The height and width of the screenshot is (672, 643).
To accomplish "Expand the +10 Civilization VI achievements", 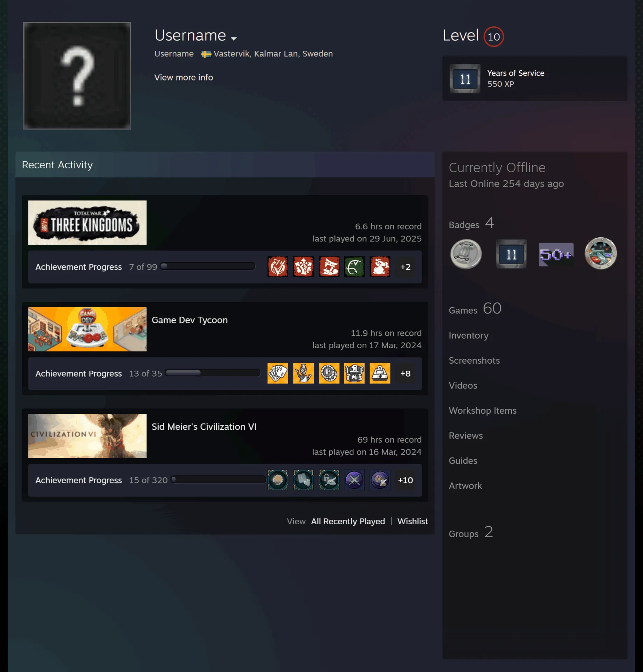I will coord(405,480).
